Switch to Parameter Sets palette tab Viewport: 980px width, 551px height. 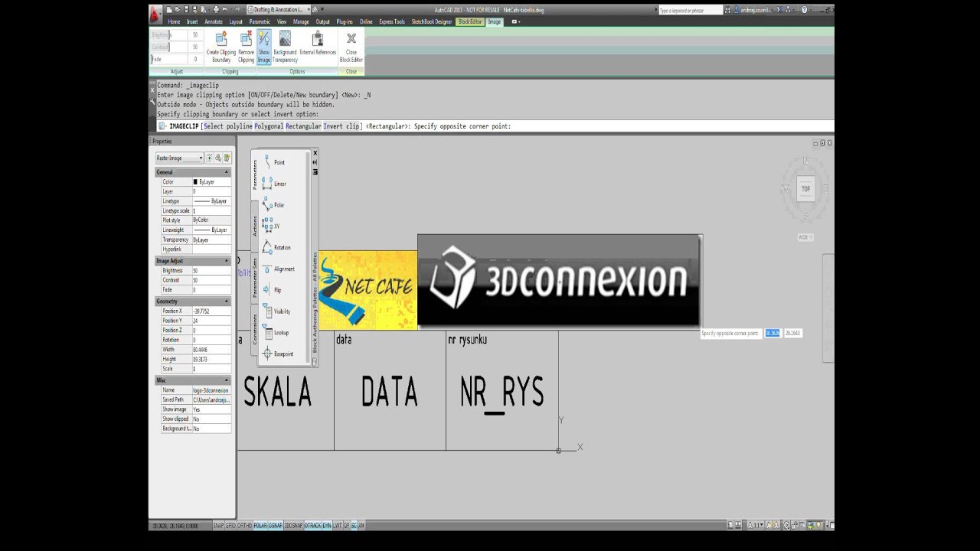255,277
